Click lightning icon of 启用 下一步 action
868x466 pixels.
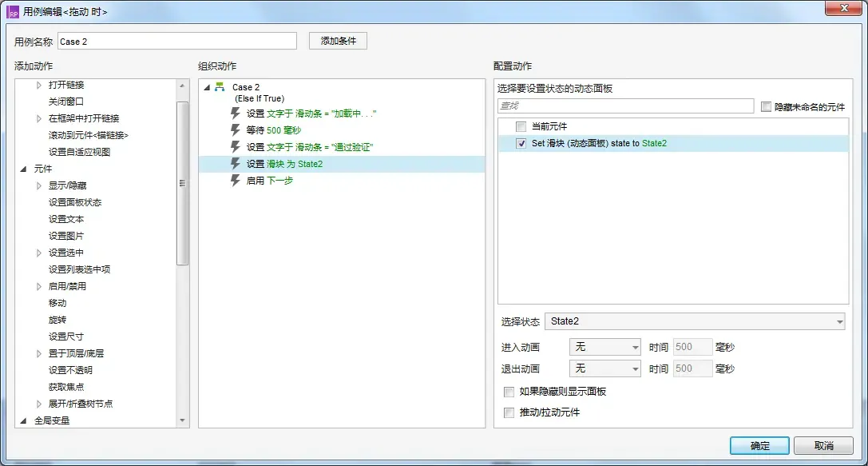(236, 181)
